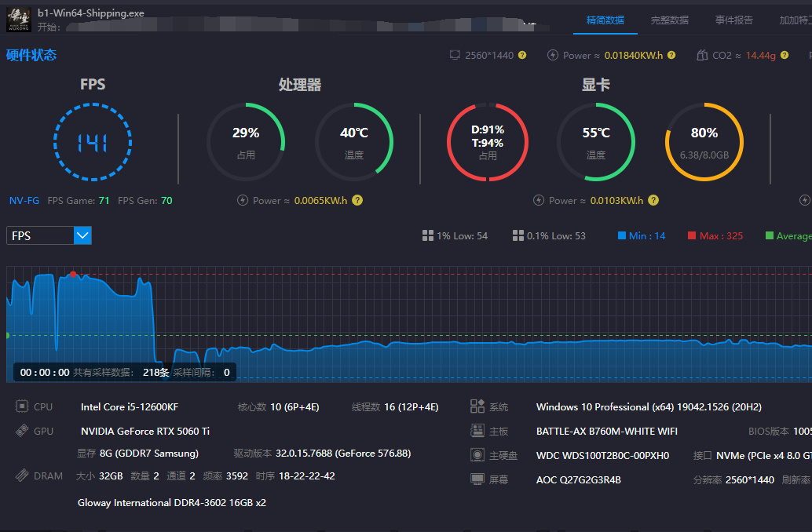Click the Black Myth Wukong game icon
This screenshot has height=532, width=812.
click(19, 20)
